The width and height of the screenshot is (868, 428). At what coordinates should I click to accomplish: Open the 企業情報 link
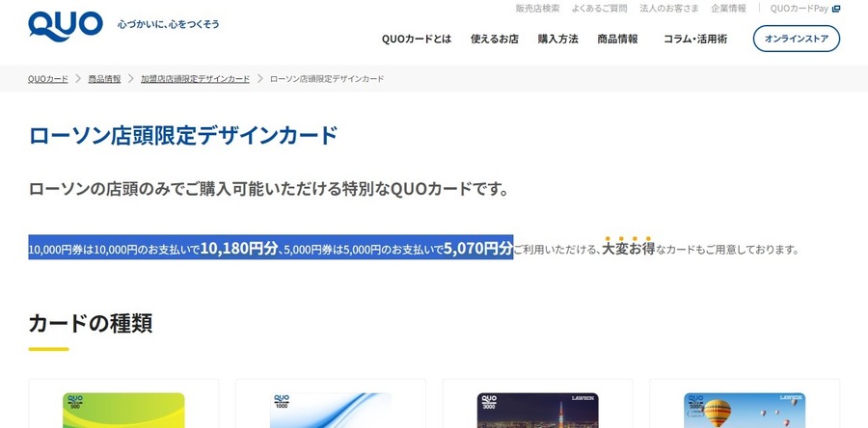(x=728, y=9)
